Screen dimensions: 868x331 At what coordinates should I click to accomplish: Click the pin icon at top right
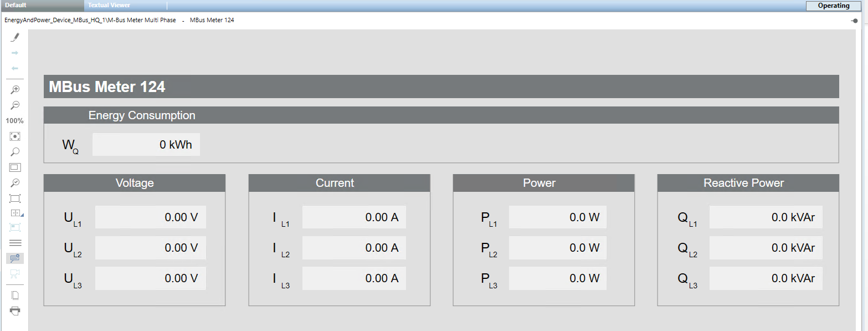coord(855,21)
